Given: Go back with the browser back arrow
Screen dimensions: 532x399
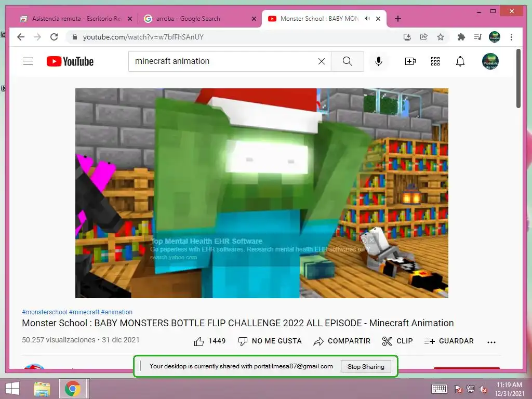Looking at the screenshot, I should point(21,37).
